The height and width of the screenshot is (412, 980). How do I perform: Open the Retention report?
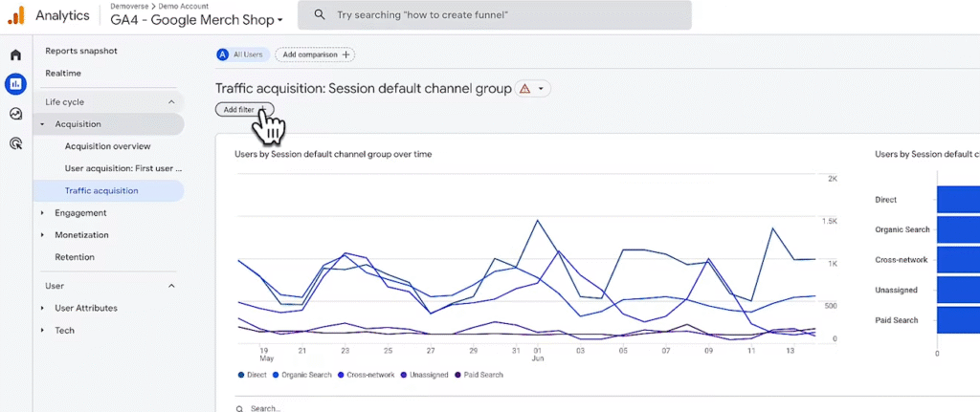(75, 257)
